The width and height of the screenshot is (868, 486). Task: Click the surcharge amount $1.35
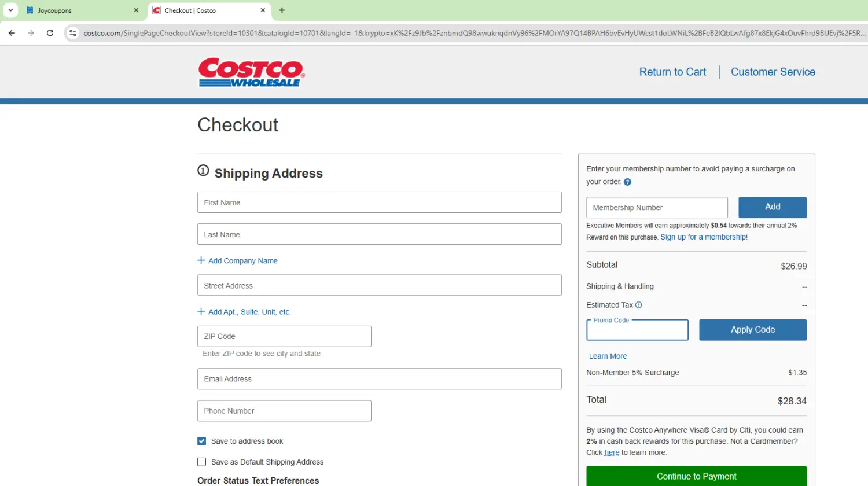click(797, 373)
